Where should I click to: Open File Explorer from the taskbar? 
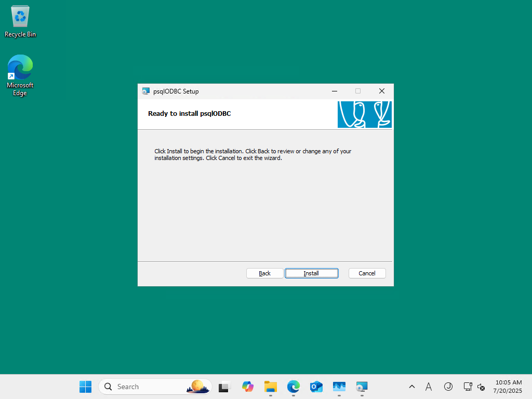(270, 387)
